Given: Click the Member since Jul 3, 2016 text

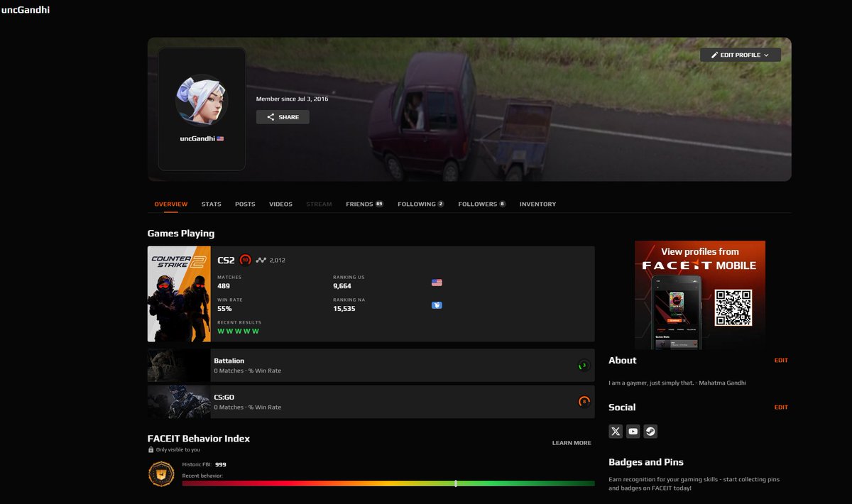Looking at the screenshot, I should point(293,99).
